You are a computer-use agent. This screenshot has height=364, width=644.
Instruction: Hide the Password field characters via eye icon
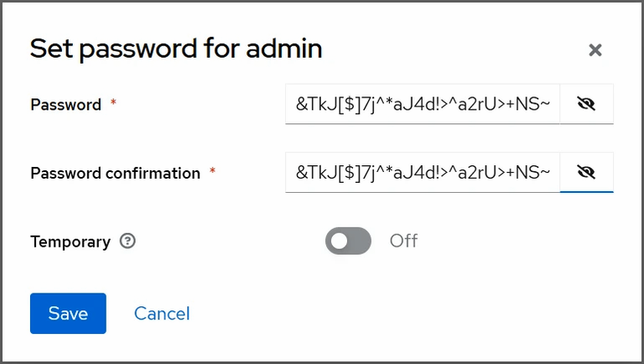click(x=586, y=104)
